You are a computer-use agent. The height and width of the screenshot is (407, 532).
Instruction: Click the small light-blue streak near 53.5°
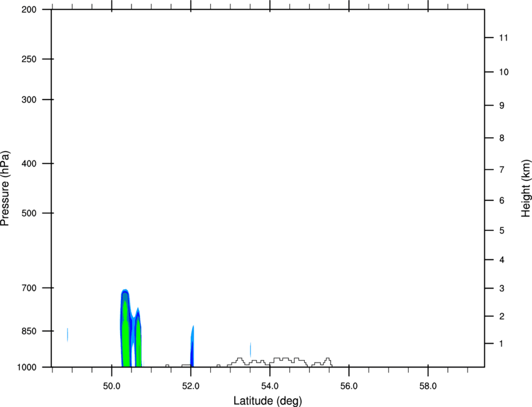250,349
